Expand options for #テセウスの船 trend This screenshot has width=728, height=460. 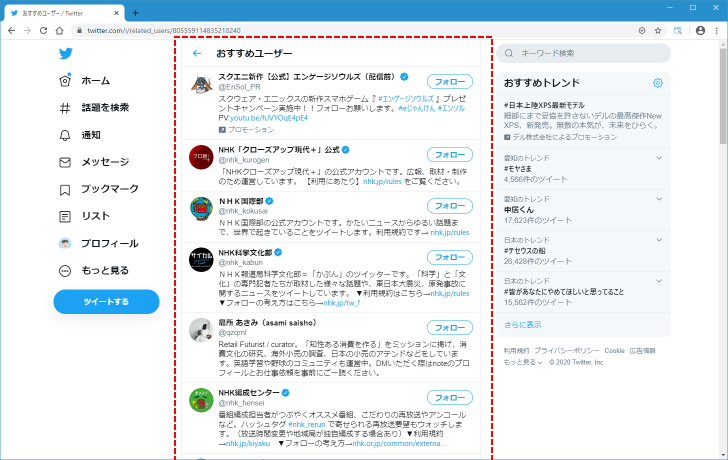click(659, 240)
